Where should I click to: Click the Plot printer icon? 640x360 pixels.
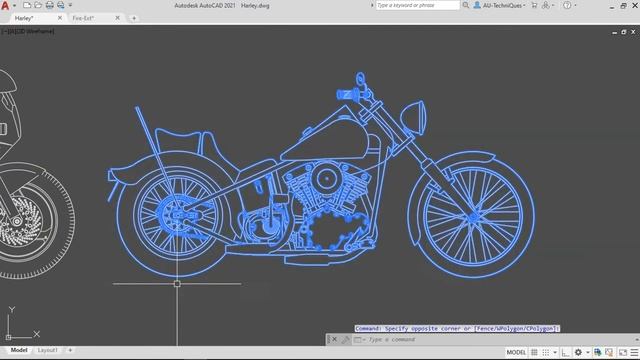(x=49, y=5)
